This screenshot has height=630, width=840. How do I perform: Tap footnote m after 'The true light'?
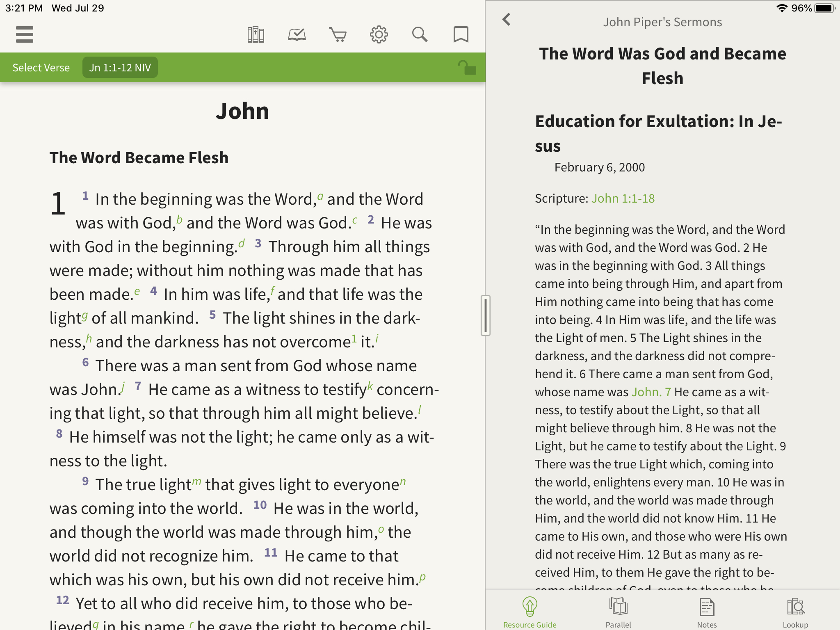click(197, 482)
